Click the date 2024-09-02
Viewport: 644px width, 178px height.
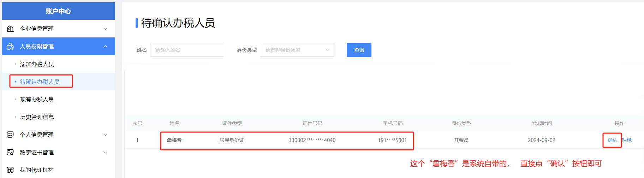pos(542,140)
